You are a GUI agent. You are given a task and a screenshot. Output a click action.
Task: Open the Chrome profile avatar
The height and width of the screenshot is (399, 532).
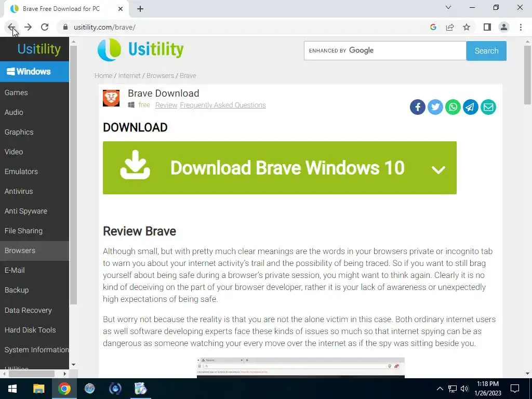504,27
